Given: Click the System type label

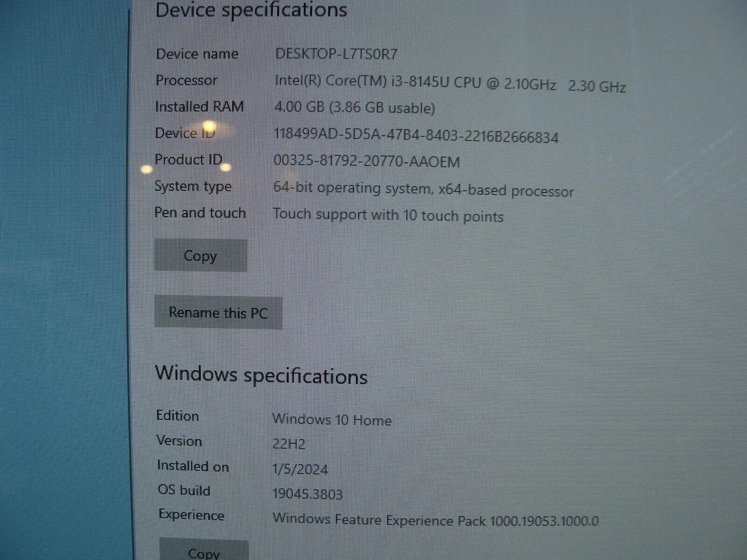Looking at the screenshot, I should point(193,187).
